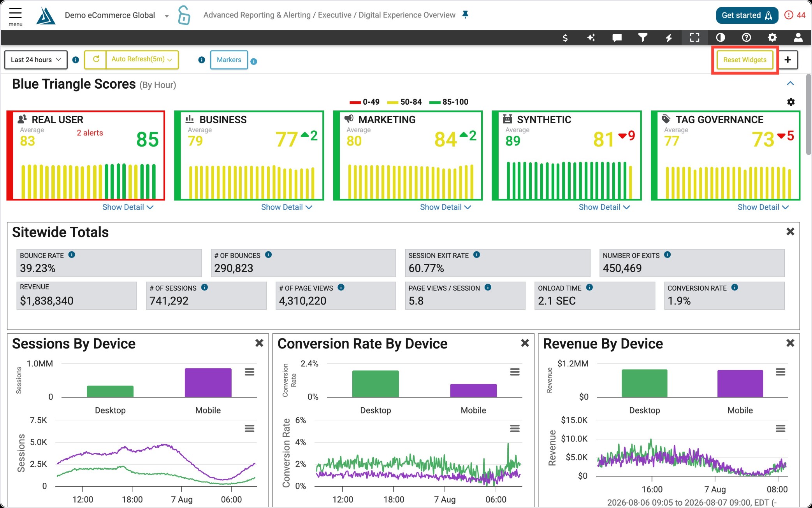Toggle the contrast dark mode icon
This screenshot has width=812, height=508.
point(721,37)
